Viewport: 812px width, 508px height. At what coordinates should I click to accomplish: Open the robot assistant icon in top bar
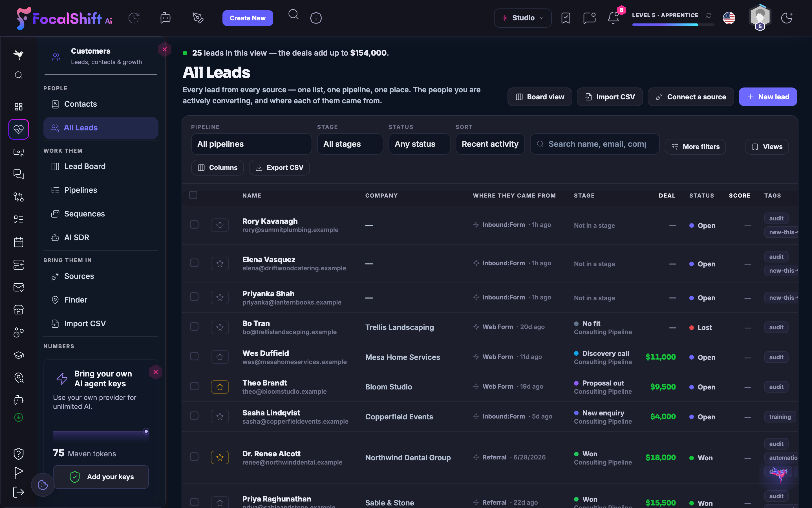(x=166, y=18)
